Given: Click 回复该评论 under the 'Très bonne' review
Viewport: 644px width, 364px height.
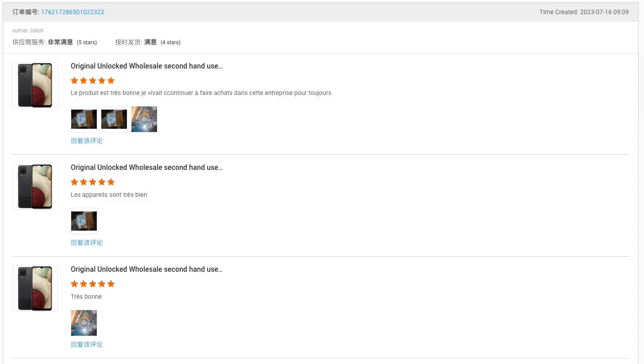Looking at the screenshot, I should pyautogui.click(x=87, y=344).
